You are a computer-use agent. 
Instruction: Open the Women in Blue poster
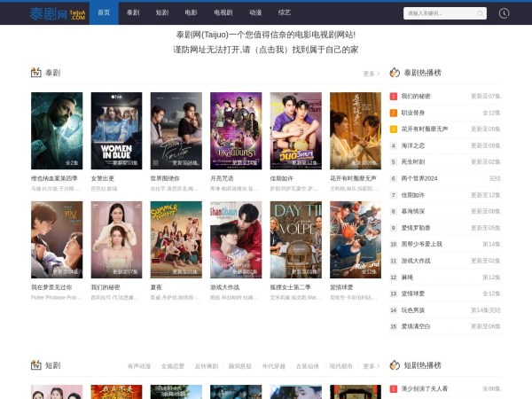click(116, 130)
